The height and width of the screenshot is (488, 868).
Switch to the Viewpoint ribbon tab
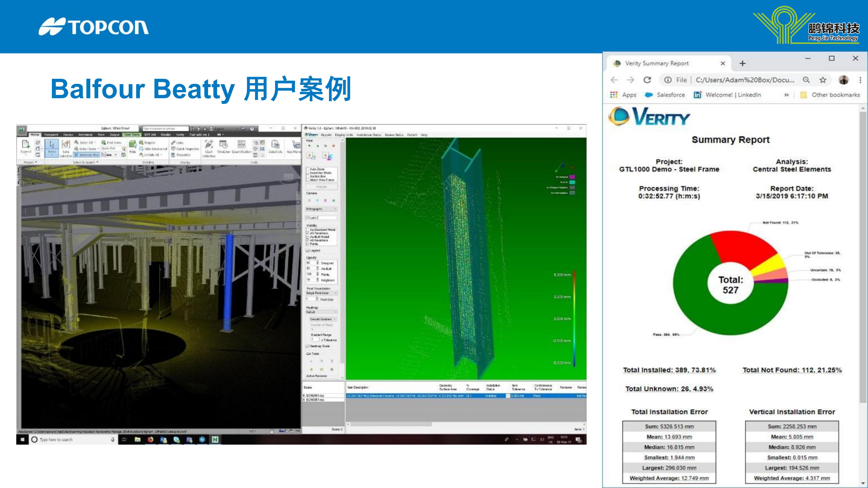pyautogui.click(x=51, y=135)
